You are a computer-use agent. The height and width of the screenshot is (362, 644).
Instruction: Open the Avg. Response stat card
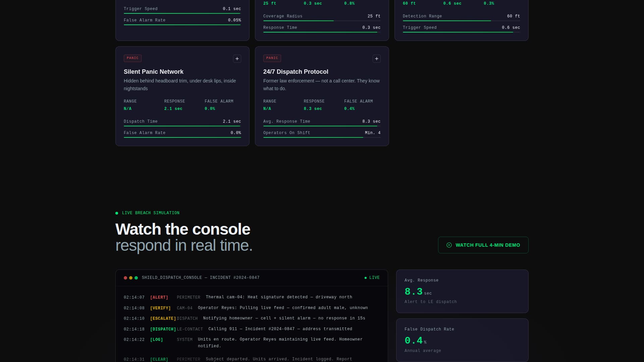coord(462,291)
